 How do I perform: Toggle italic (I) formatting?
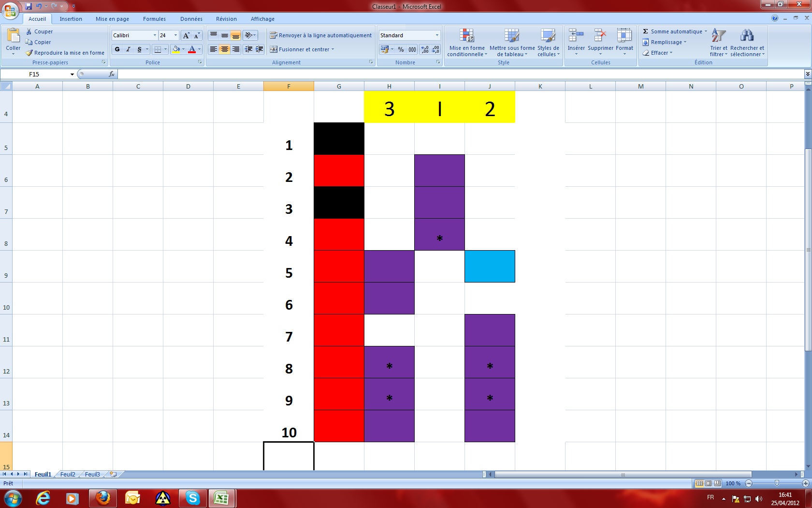[128, 49]
